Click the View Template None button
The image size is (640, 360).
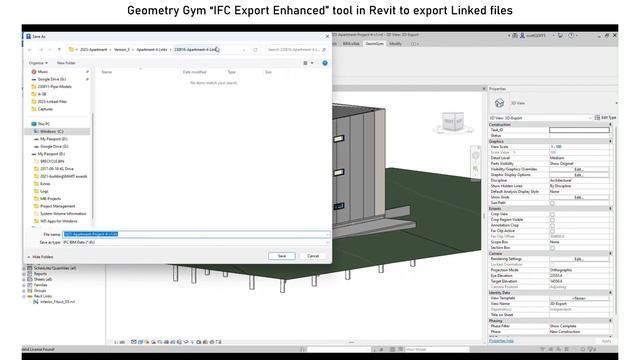coord(579,298)
